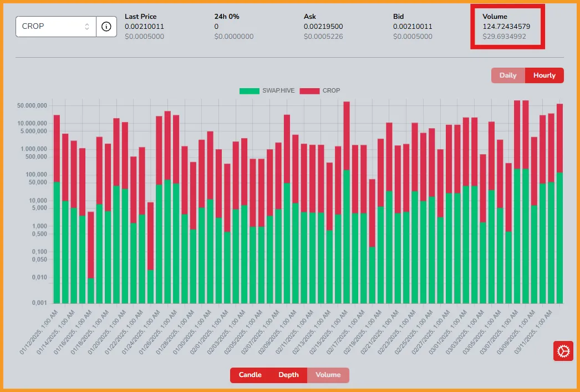Toggle the red CROP legend swatch
Image resolution: width=580 pixels, height=392 pixels.
pos(309,90)
